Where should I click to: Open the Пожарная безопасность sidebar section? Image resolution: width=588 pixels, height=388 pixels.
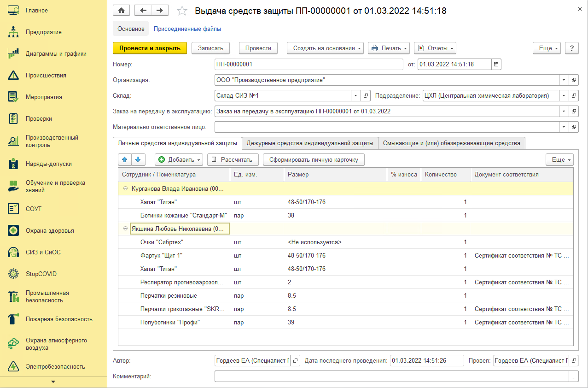pyautogui.click(x=58, y=319)
